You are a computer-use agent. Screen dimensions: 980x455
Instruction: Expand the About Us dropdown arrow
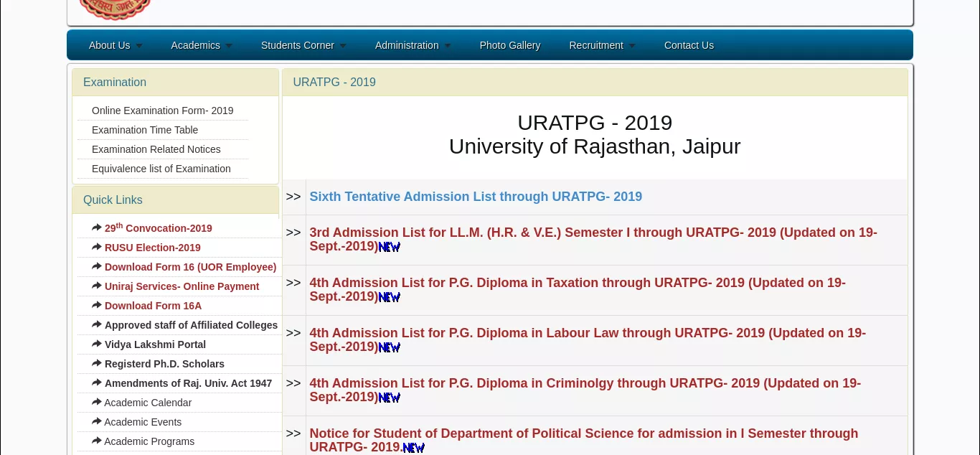(139, 46)
